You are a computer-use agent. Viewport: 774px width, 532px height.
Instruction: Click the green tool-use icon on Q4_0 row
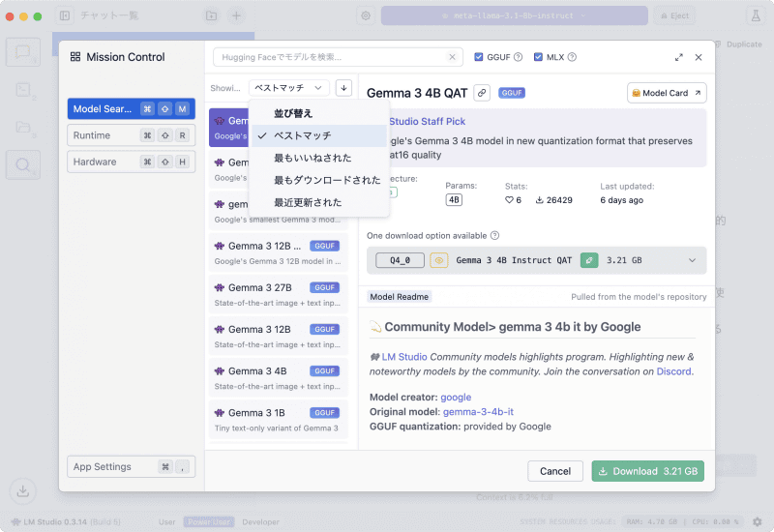589,260
